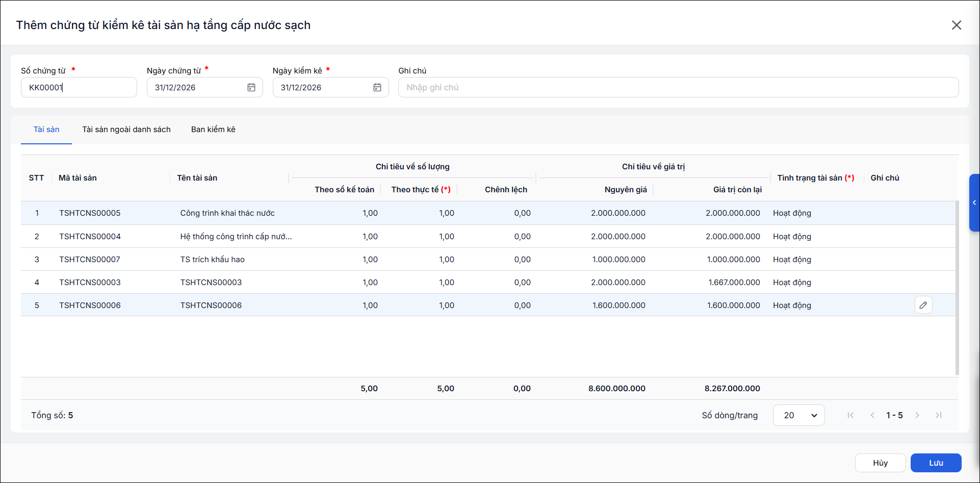The height and width of the screenshot is (483, 980).
Task: Go to first page of results
Action: click(x=850, y=415)
